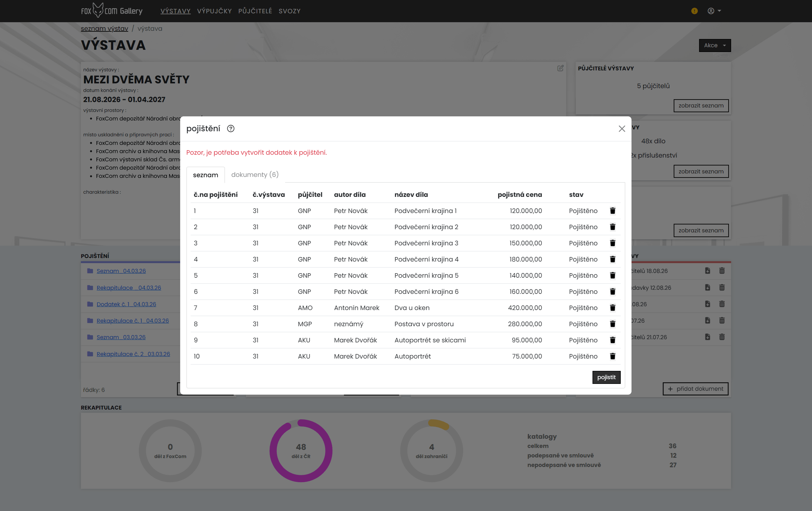
Task: Open the VÝSTAVY menu
Action: [175, 11]
